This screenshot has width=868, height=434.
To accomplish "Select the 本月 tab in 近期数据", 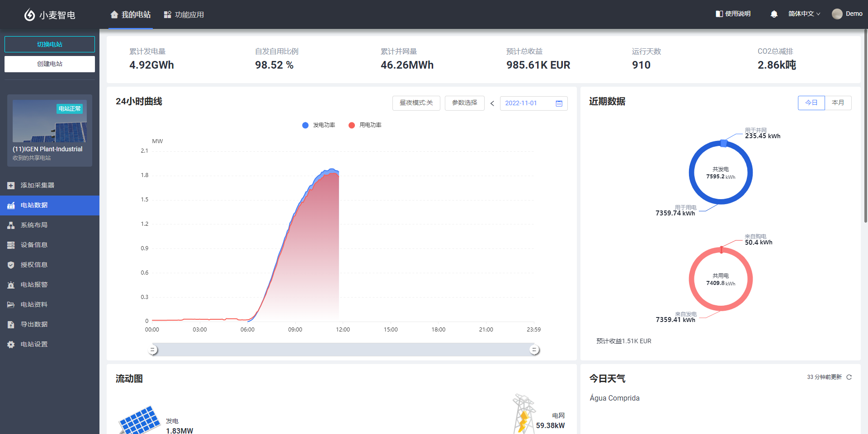I will pos(838,103).
